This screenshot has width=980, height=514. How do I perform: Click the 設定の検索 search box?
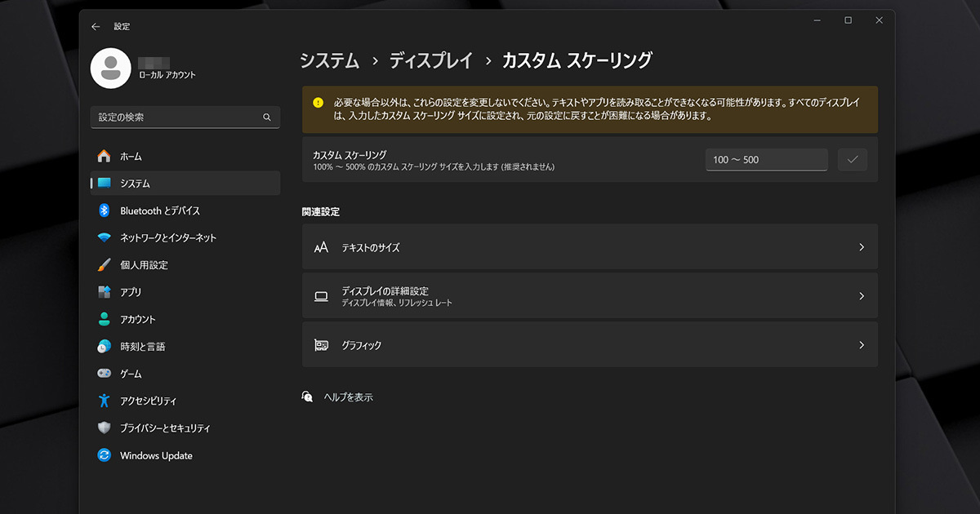pyautogui.click(x=185, y=117)
